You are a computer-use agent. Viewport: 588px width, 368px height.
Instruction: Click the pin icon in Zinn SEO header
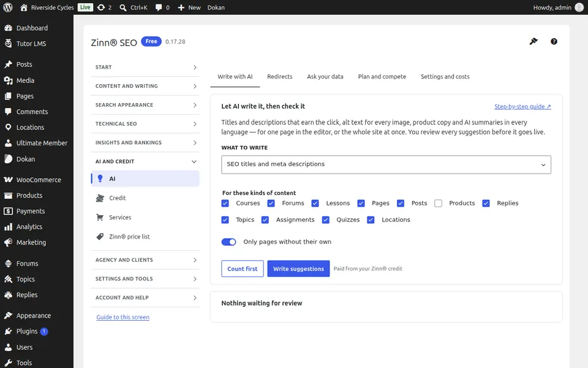pos(533,41)
